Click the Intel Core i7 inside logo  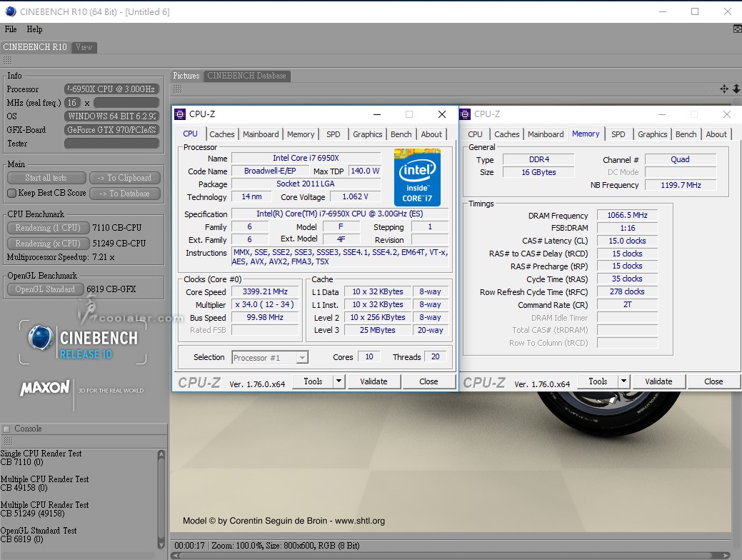pyautogui.click(x=417, y=177)
